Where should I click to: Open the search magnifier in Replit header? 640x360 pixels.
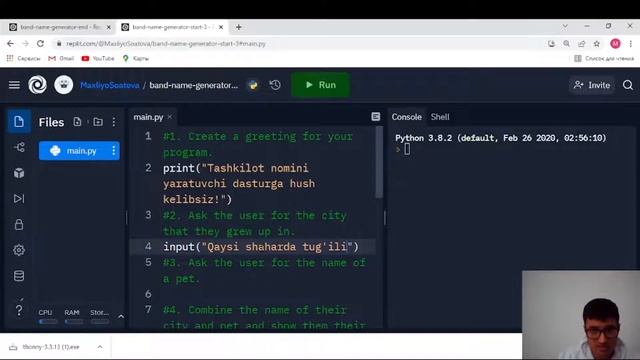(628, 85)
